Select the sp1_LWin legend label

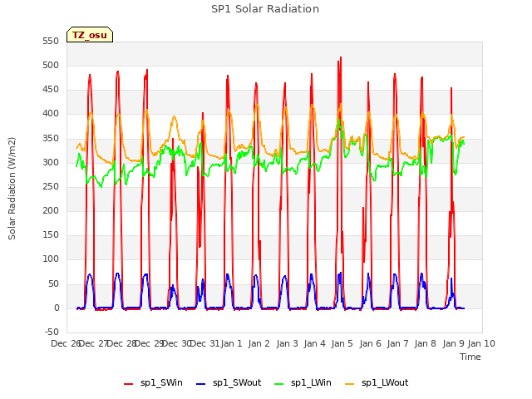tap(311, 383)
